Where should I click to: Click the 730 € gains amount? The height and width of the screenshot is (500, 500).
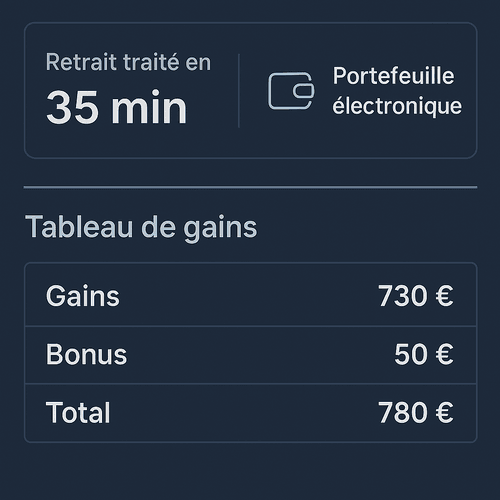point(416,296)
